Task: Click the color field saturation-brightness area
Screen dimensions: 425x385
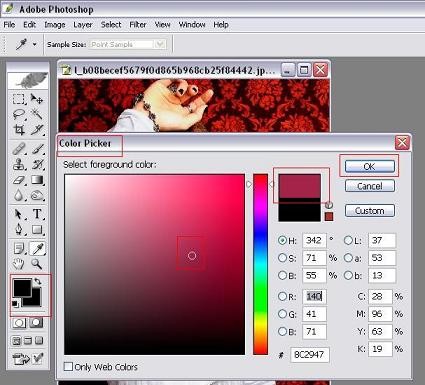Action: 154,264
